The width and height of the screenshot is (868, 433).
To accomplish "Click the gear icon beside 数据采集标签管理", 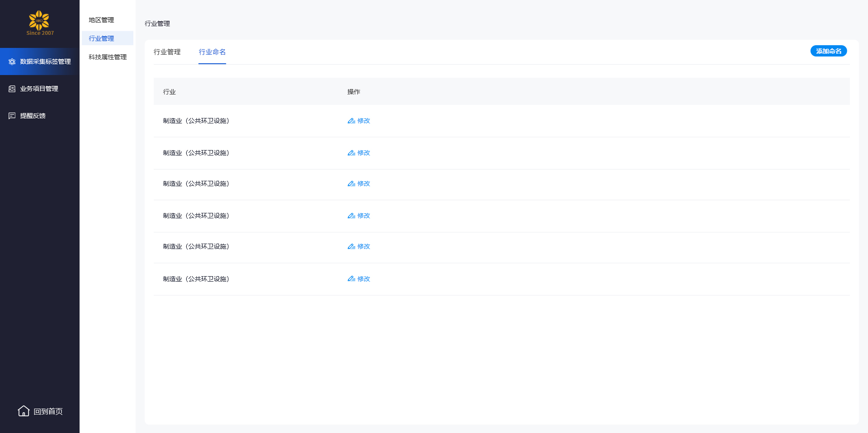I will click(12, 61).
